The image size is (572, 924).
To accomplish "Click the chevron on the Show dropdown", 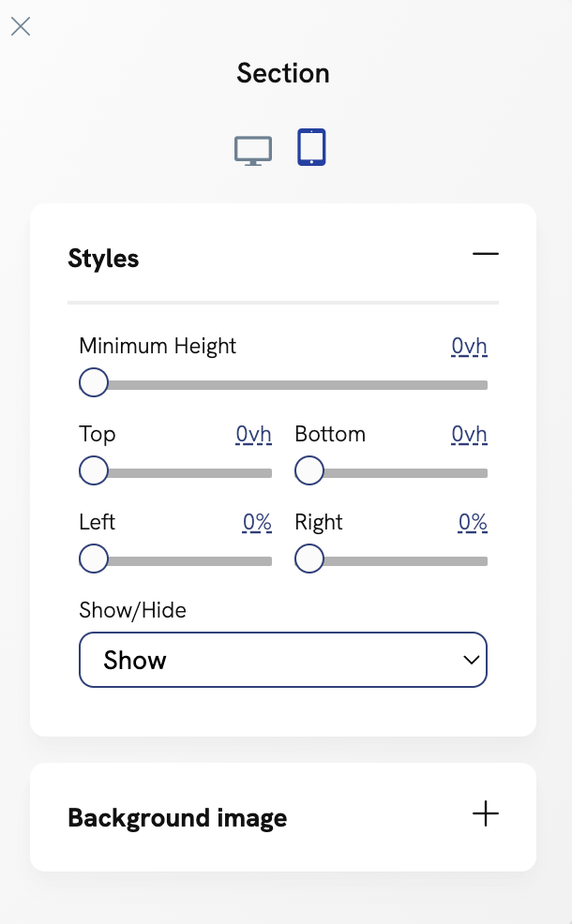I will (x=471, y=660).
